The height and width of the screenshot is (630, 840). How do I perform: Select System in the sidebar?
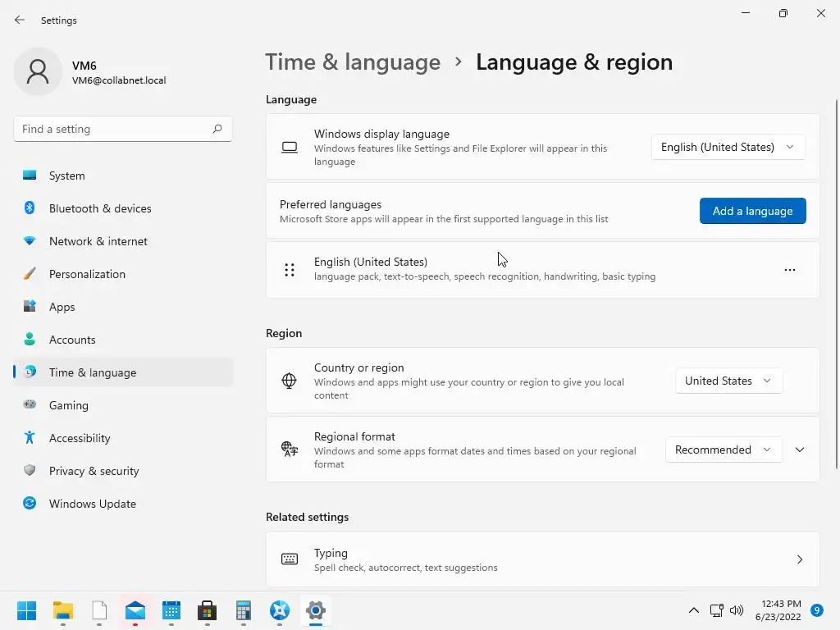point(123,176)
